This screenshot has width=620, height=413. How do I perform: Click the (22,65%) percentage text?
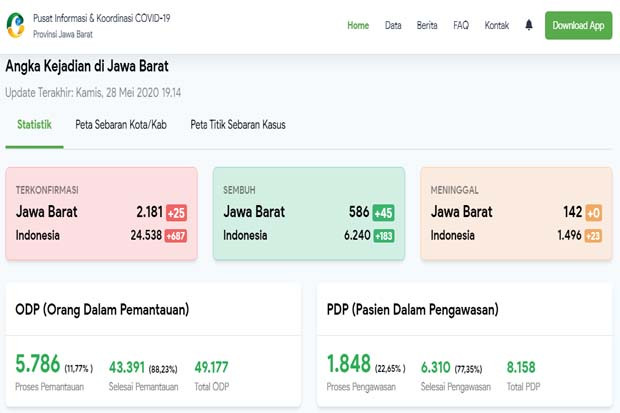pos(390,369)
